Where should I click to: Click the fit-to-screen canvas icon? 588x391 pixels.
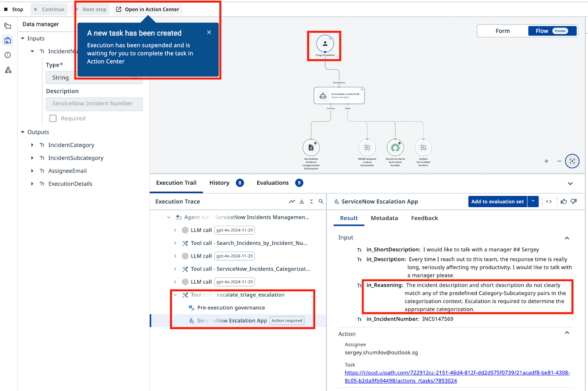(x=572, y=161)
